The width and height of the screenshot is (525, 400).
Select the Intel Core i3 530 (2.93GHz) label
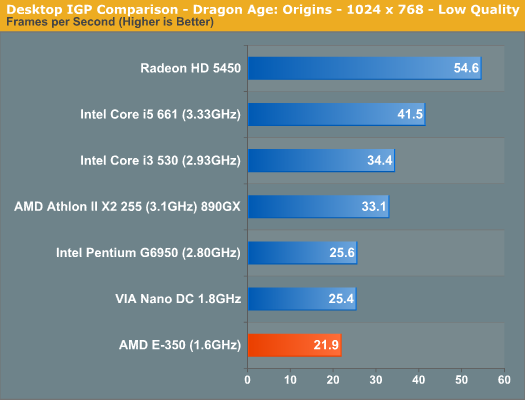[x=160, y=161]
